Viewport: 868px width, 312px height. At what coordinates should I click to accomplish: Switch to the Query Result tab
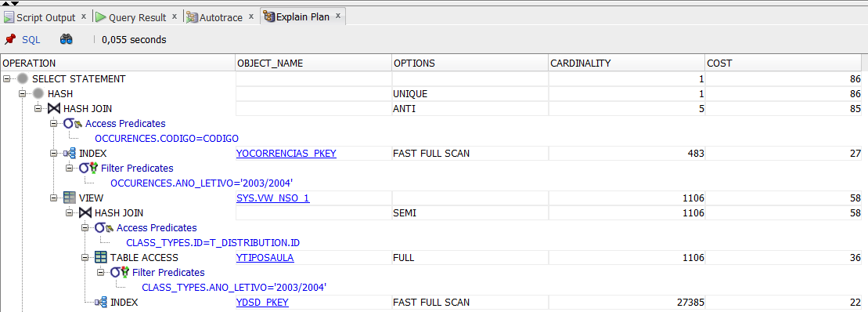pyautogui.click(x=137, y=17)
